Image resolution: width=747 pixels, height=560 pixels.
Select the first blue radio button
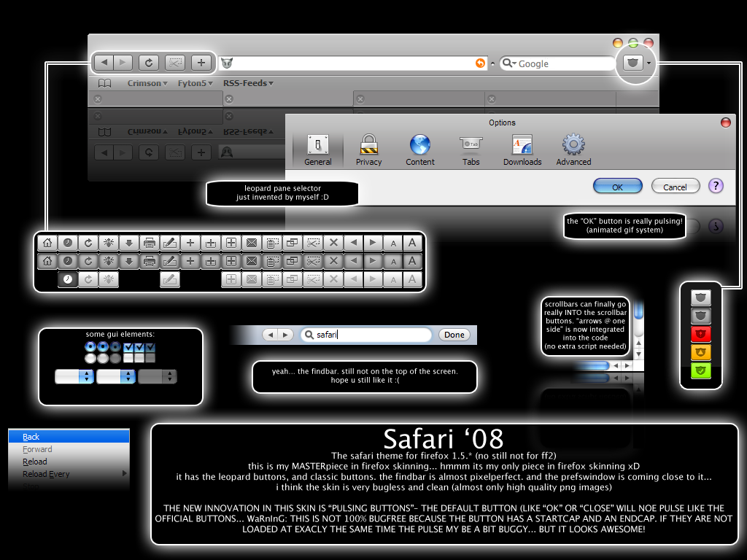pos(90,347)
